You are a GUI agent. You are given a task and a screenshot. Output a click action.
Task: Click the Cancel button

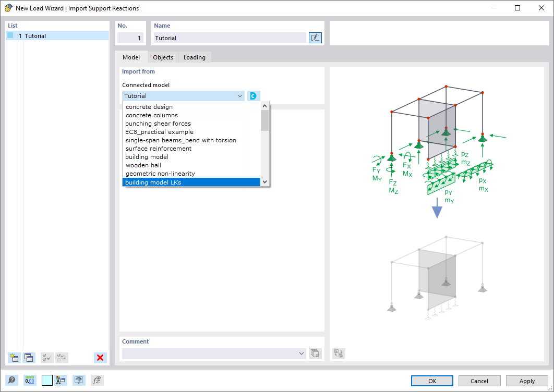click(479, 381)
